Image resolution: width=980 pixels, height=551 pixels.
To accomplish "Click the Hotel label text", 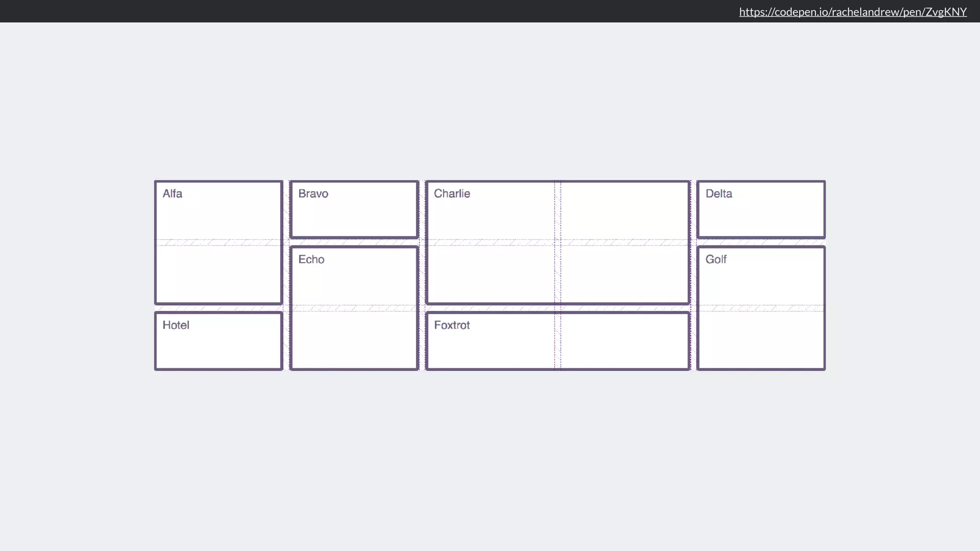I will click(176, 325).
